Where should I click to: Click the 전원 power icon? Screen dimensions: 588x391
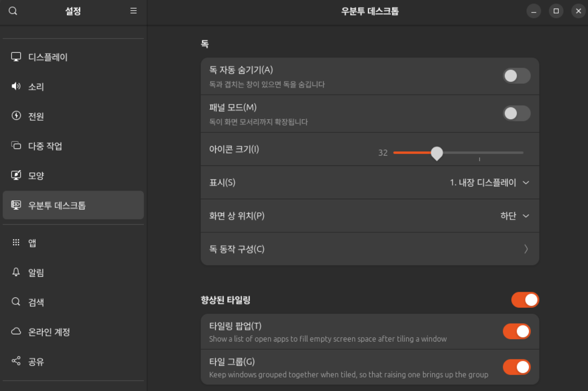pyautogui.click(x=16, y=116)
